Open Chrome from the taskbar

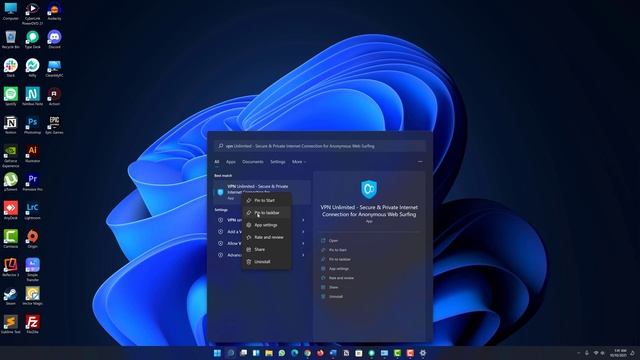(307, 353)
